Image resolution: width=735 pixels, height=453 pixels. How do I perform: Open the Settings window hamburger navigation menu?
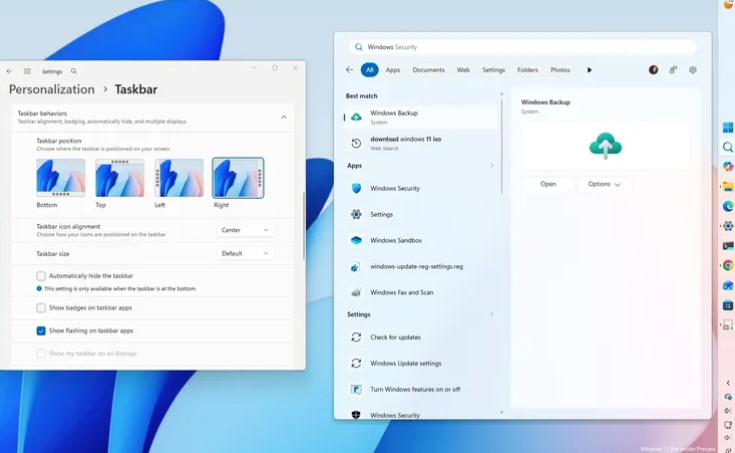click(27, 71)
